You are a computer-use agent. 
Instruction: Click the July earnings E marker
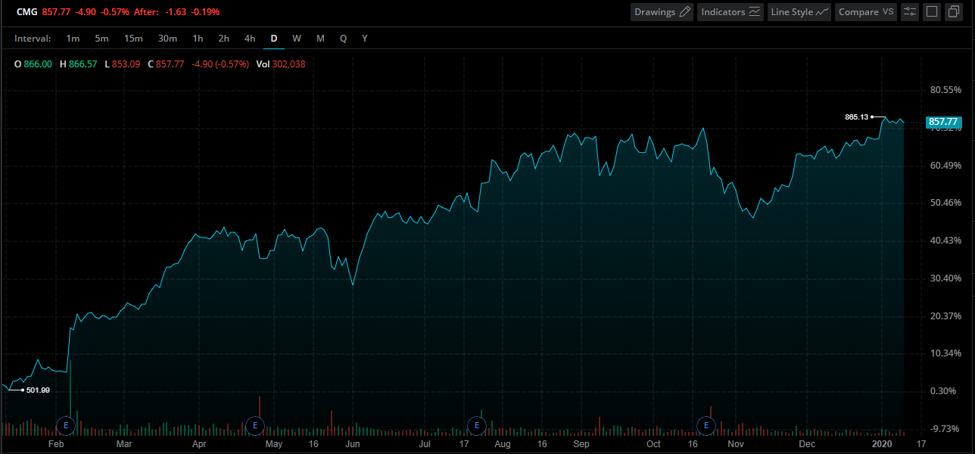pyautogui.click(x=476, y=425)
